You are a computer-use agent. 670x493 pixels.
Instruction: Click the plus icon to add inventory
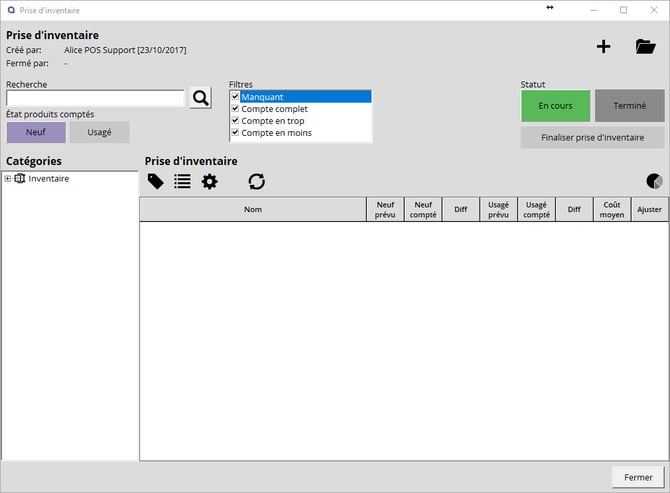click(603, 46)
